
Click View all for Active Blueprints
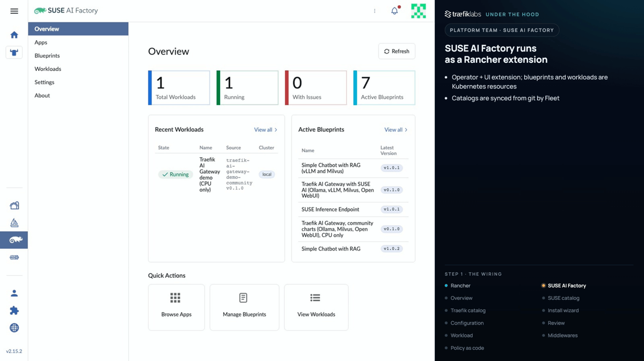[396, 130]
